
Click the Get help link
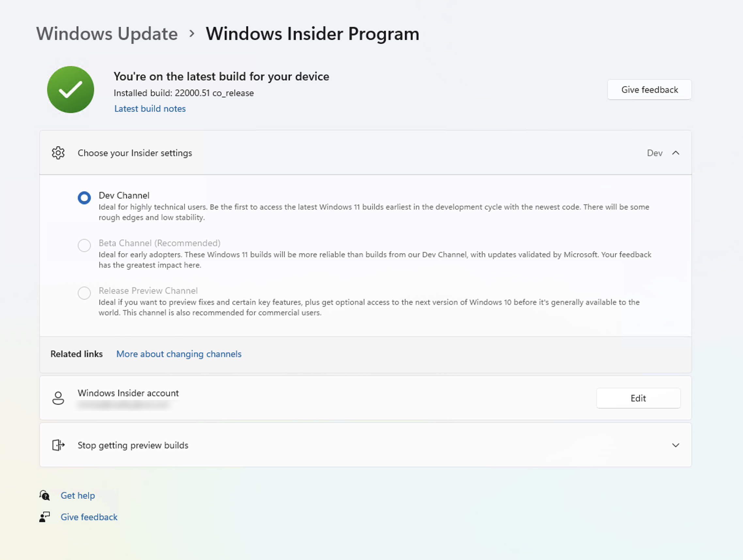(x=78, y=495)
